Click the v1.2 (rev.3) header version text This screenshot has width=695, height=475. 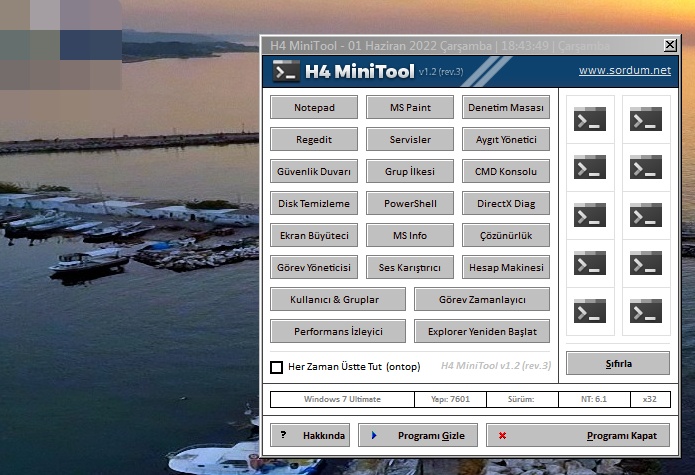(441, 72)
